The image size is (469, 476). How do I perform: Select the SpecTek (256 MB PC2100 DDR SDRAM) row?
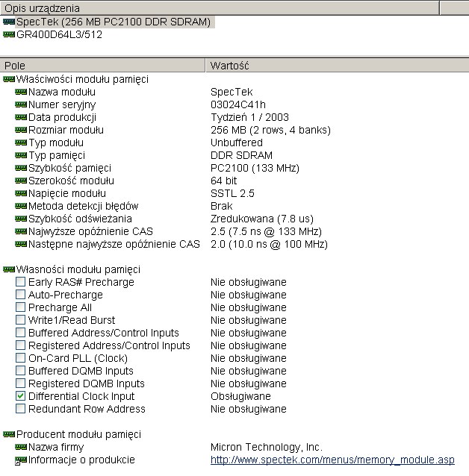[x=114, y=22]
